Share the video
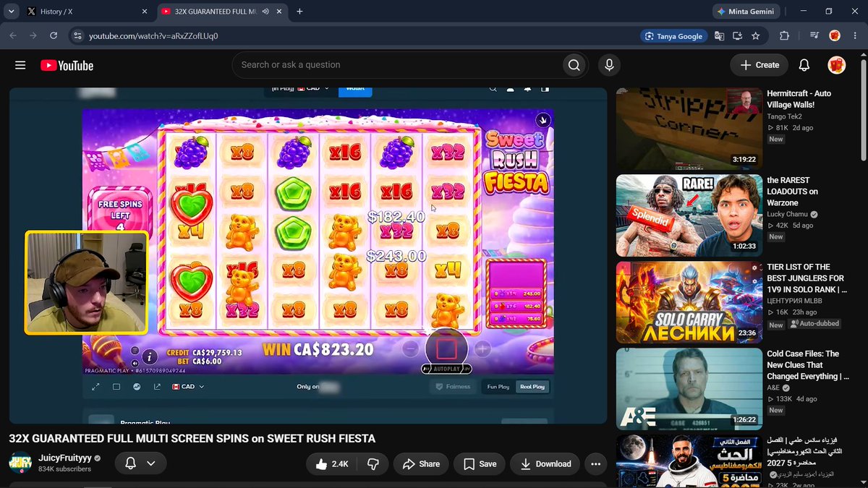Viewport: 868px width, 488px height. (x=421, y=464)
